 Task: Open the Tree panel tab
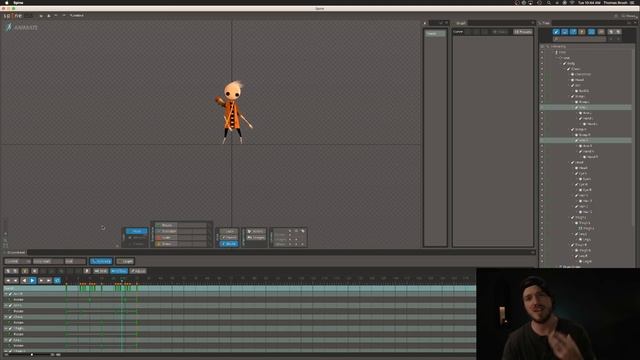(544, 23)
